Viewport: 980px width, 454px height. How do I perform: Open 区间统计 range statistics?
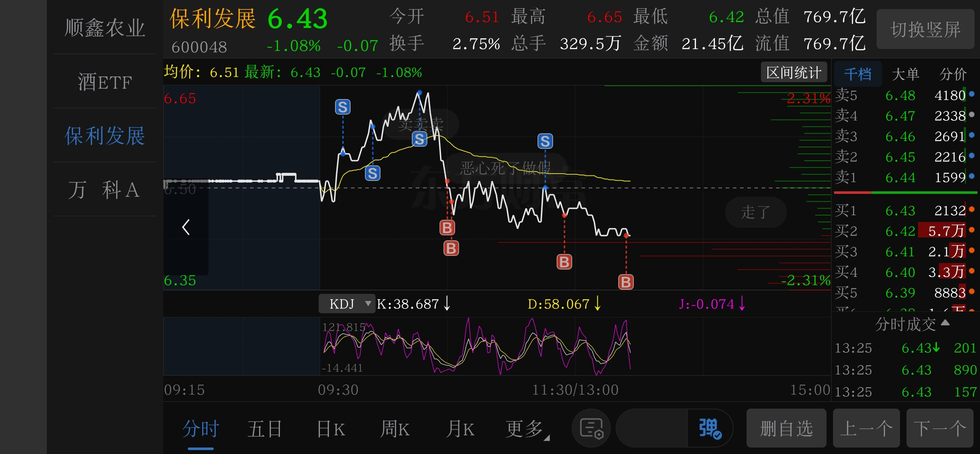(x=793, y=72)
